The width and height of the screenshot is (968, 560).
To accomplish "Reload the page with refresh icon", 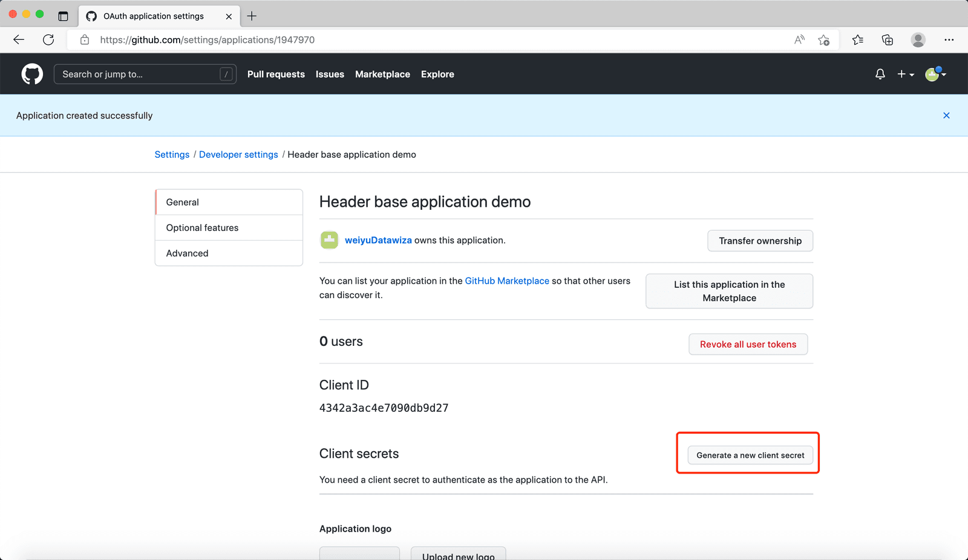I will pos(48,40).
